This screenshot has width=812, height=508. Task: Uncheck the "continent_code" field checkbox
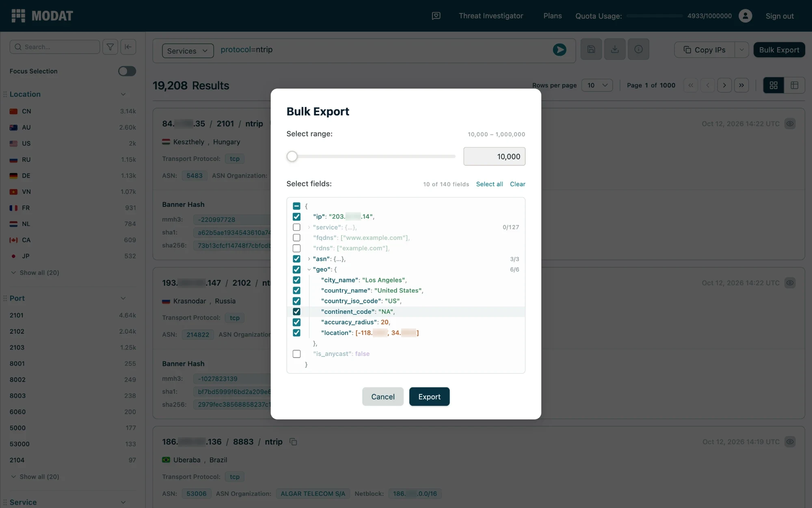point(297,312)
